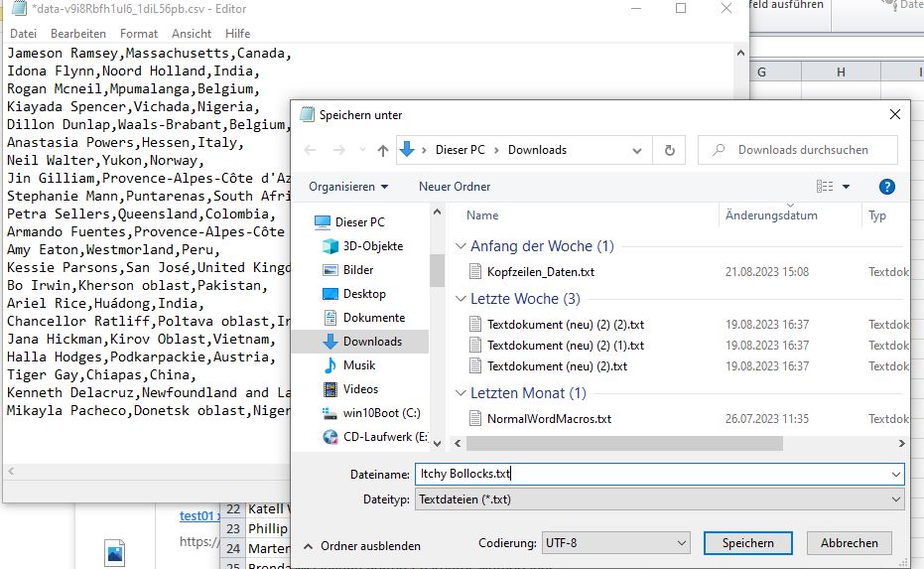Select the Textdokument (neu) (2).txt file

pos(557,366)
